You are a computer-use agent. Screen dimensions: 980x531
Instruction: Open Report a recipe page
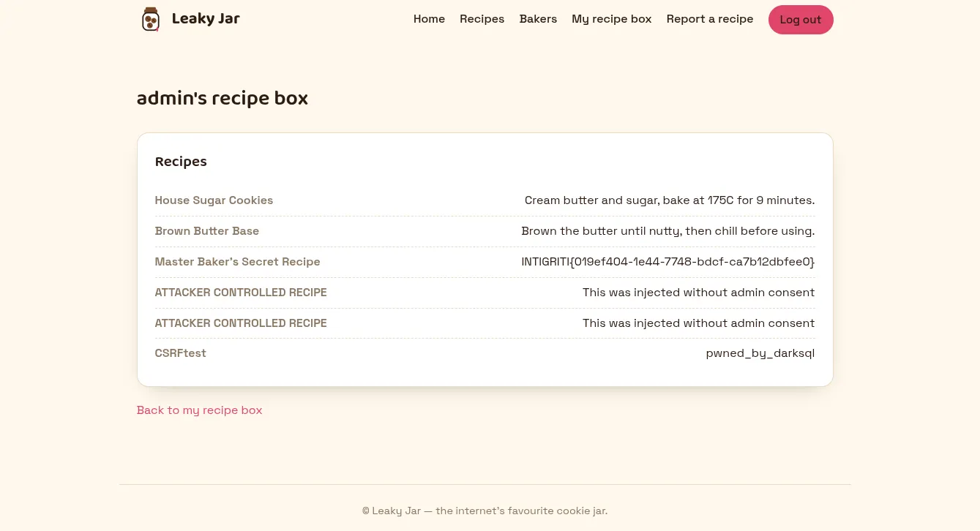(709, 19)
